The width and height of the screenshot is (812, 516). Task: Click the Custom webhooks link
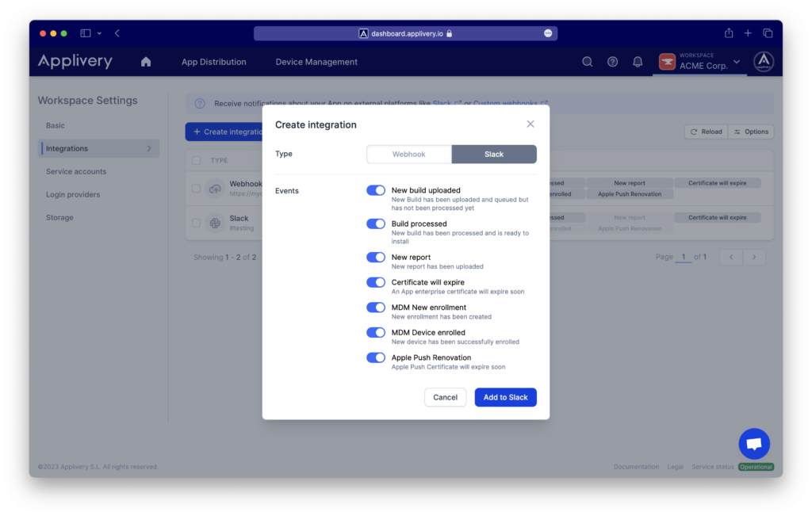point(510,103)
